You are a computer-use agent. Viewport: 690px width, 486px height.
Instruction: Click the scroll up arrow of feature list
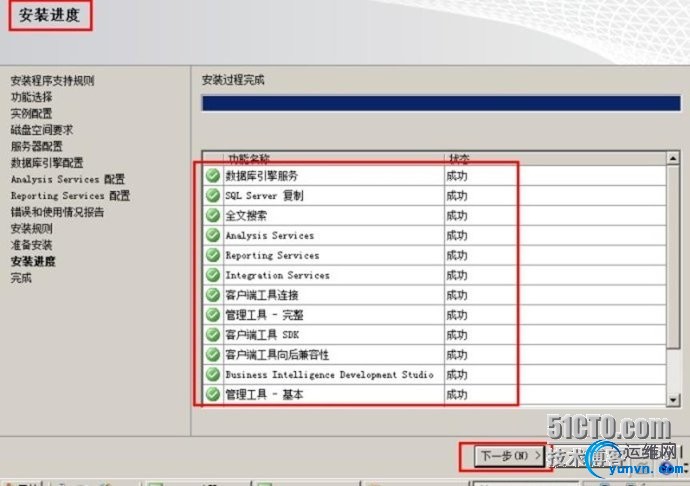click(x=673, y=158)
